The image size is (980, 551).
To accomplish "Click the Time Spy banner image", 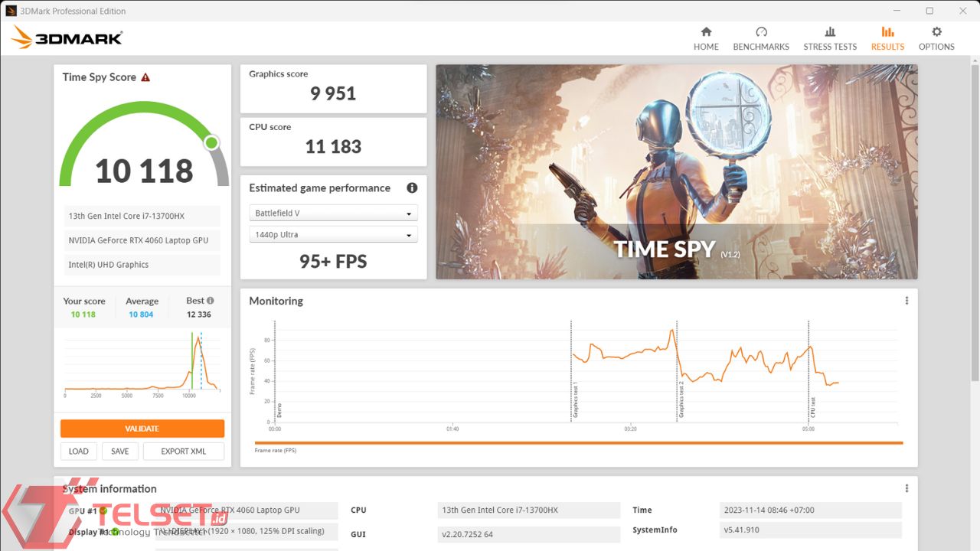I will coord(676,171).
